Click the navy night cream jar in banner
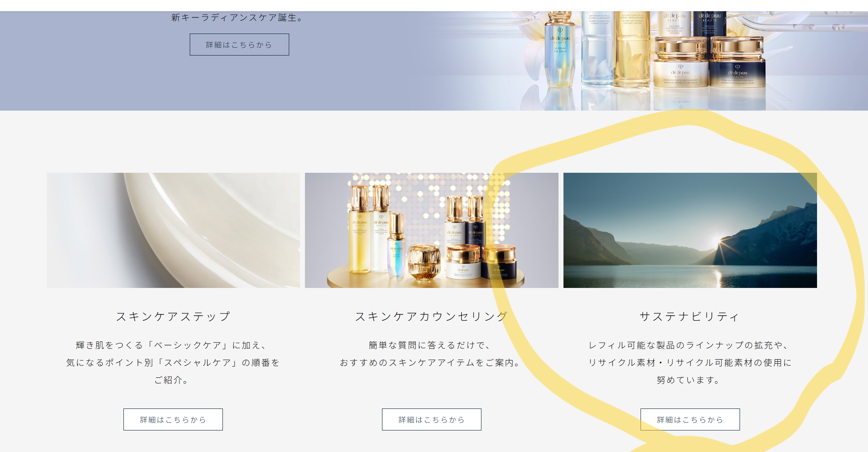The width and height of the screenshot is (868, 452). click(x=737, y=66)
